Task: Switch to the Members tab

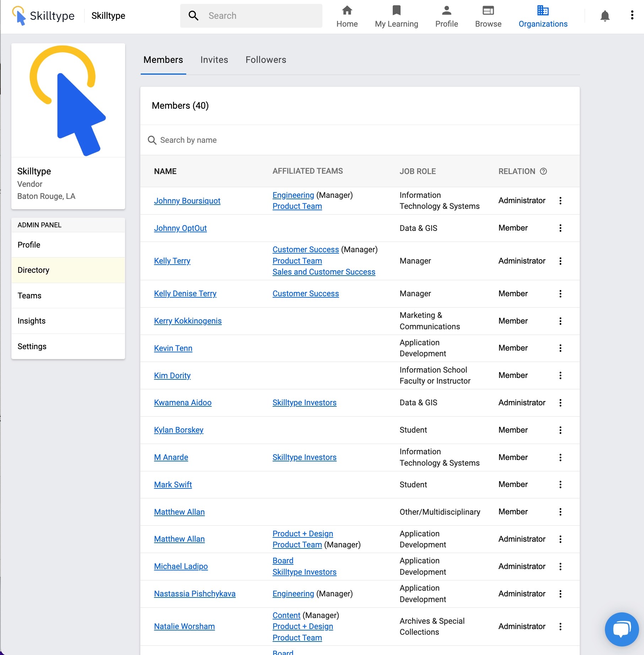Action: (163, 60)
